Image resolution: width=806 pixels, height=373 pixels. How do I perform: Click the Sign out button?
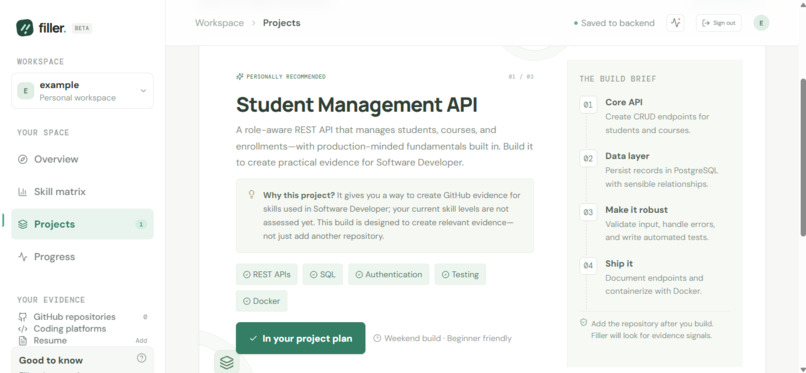719,23
